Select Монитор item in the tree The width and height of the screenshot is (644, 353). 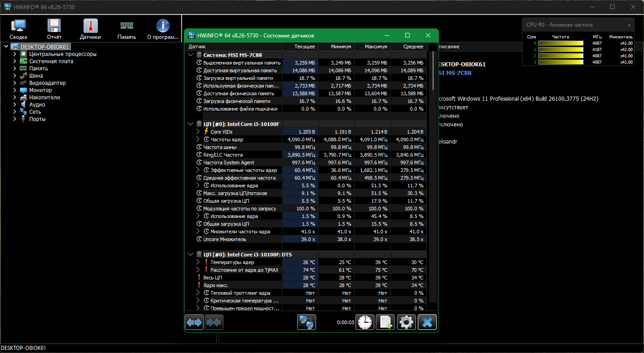[x=40, y=90]
